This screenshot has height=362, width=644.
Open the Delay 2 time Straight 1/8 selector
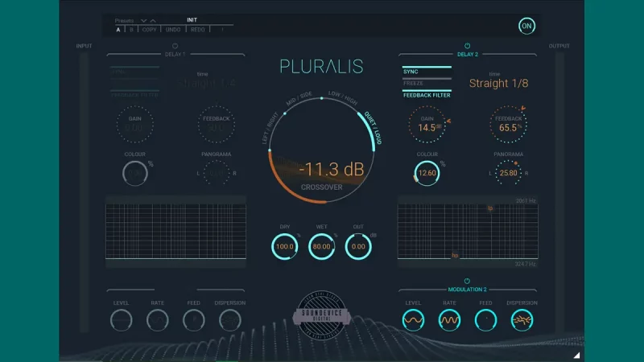pos(498,83)
